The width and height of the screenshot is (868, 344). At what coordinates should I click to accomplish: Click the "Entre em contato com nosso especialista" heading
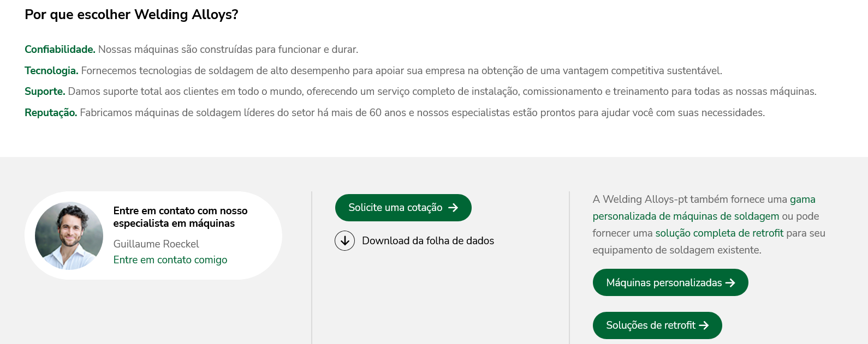point(180,217)
